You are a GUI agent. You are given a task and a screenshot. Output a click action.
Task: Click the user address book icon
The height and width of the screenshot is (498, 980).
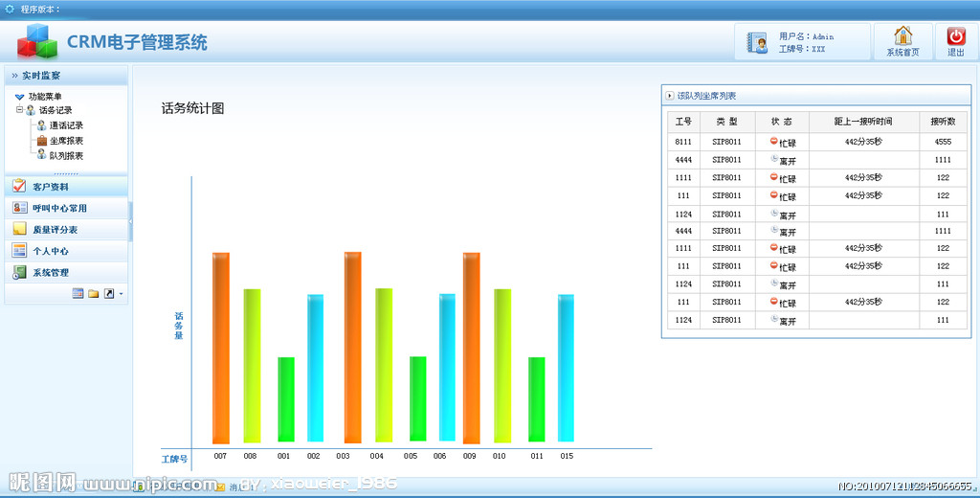pyautogui.click(x=758, y=43)
